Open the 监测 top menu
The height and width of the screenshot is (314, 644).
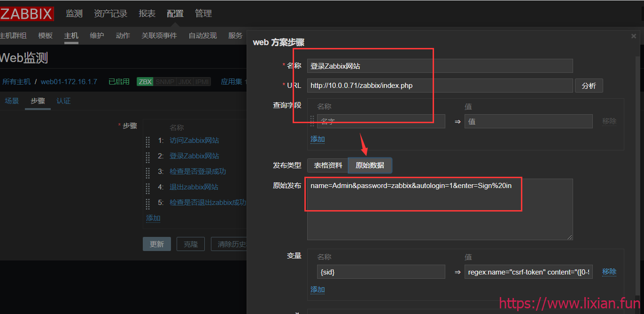(x=74, y=14)
